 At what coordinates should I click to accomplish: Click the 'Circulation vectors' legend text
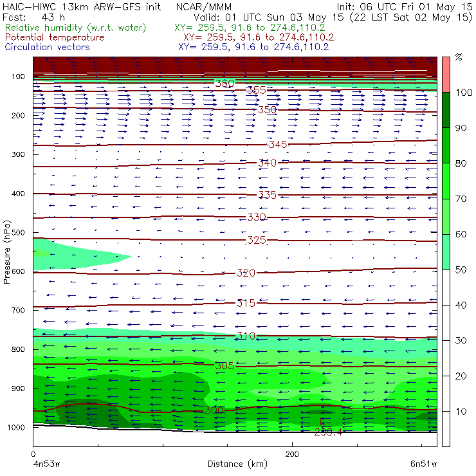tap(47, 47)
